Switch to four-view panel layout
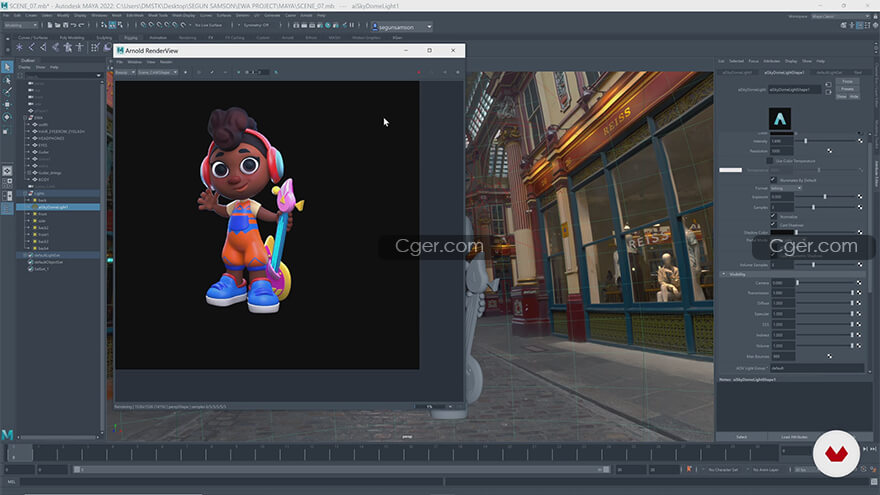This screenshot has height=495, width=880. click(x=7, y=182)
